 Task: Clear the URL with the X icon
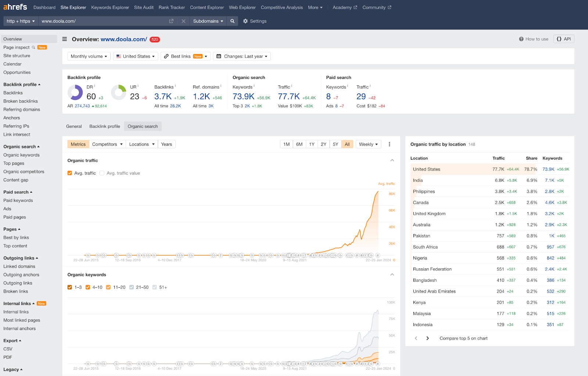coord(183,21)
